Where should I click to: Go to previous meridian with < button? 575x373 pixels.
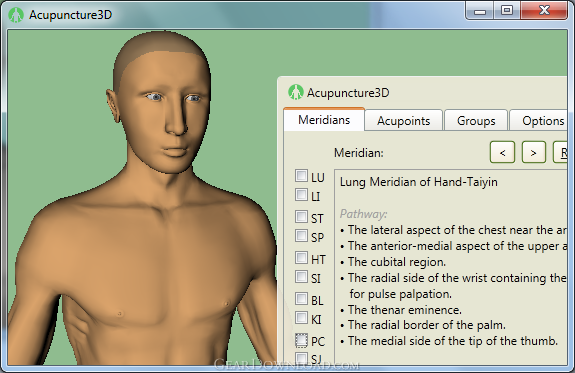click(x=502, y=152)
